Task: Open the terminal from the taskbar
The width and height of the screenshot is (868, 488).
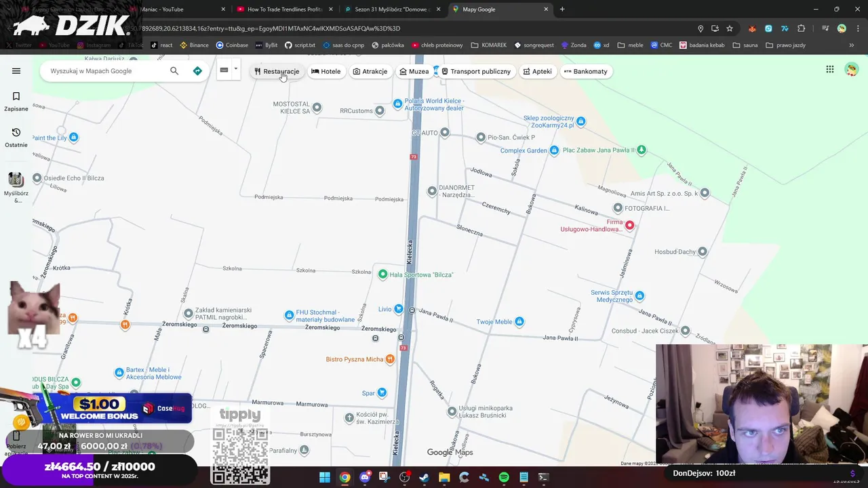Action: click(543, 477)
